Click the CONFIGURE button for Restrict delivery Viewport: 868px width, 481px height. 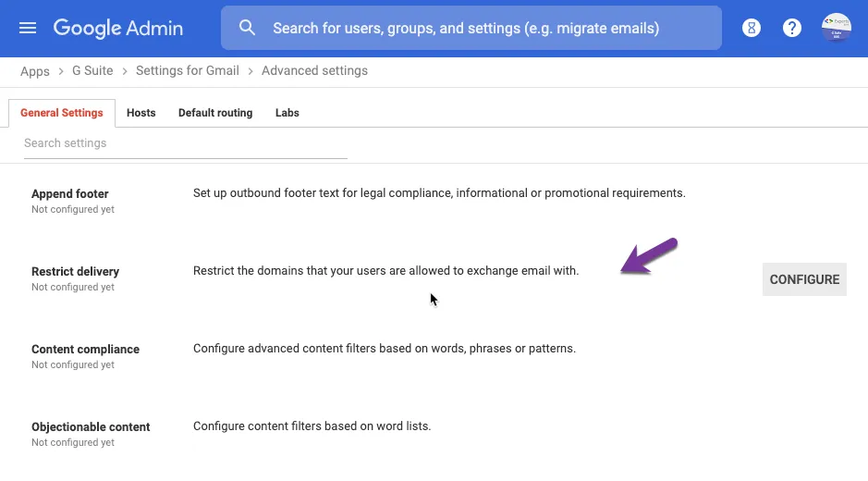[x=804, y=279]
